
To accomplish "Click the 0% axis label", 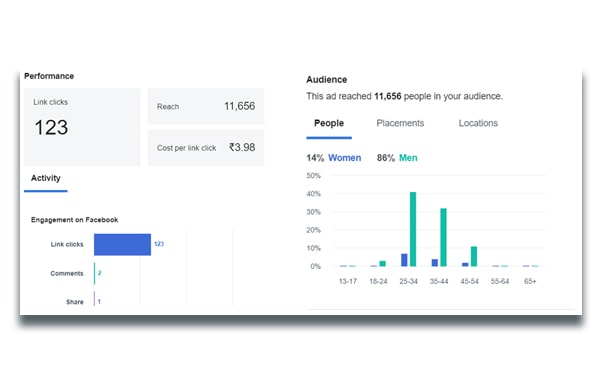I will pos(315,266).
